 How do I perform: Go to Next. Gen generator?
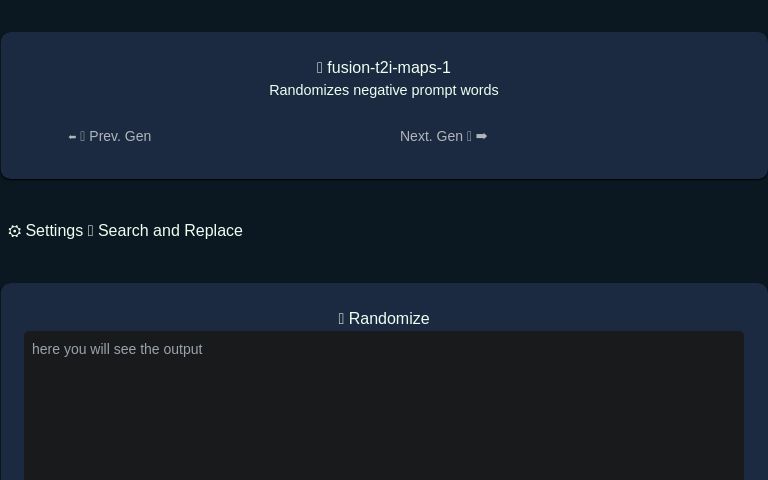(431, 136)
